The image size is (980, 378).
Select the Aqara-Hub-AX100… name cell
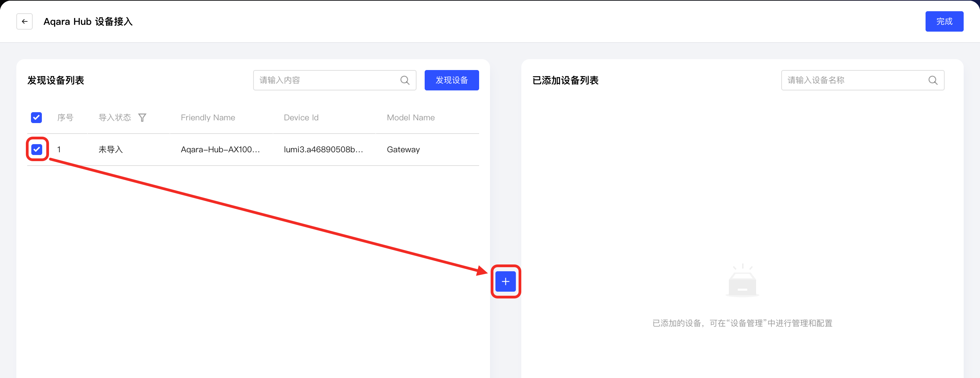point(220,150)
